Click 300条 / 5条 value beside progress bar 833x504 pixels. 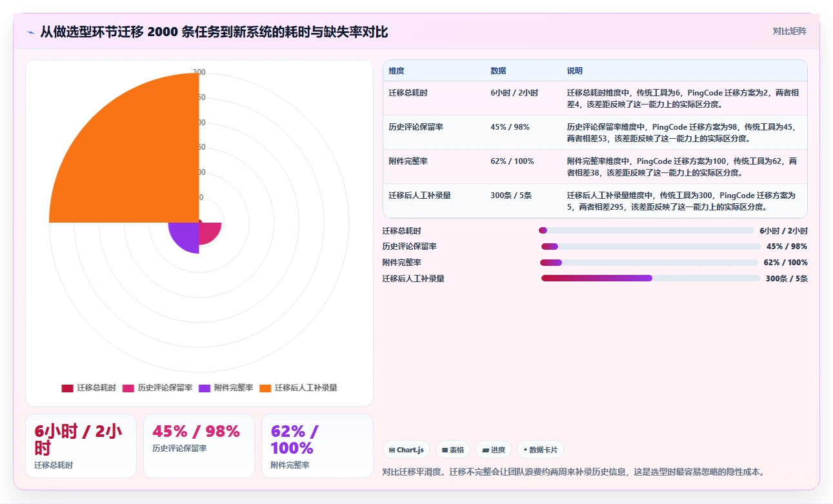coord(787,279)
